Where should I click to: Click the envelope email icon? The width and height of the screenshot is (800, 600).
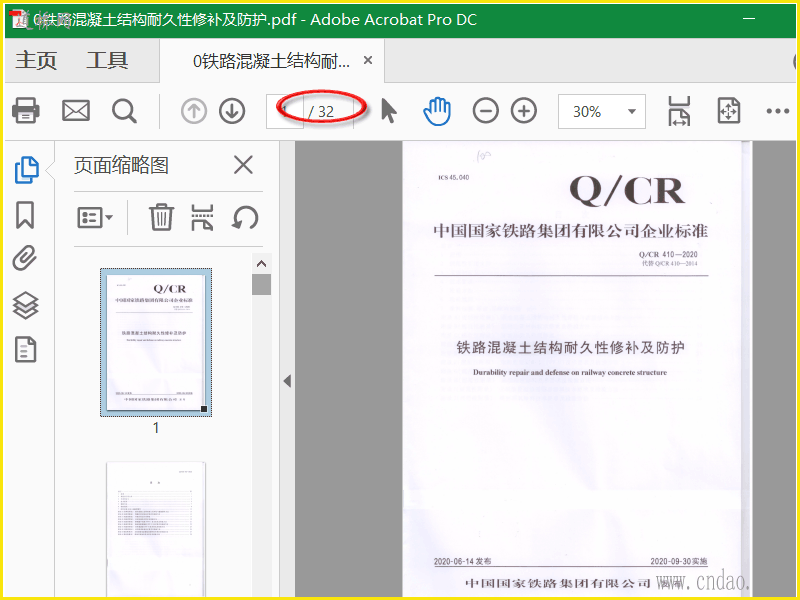pos(76,110)
